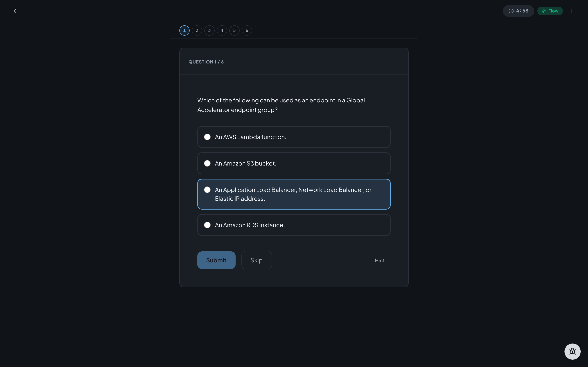Select the Amazon S3 bucket radio option
The width and height of the screenshot is (588, 367).
[x=207, y=163]
